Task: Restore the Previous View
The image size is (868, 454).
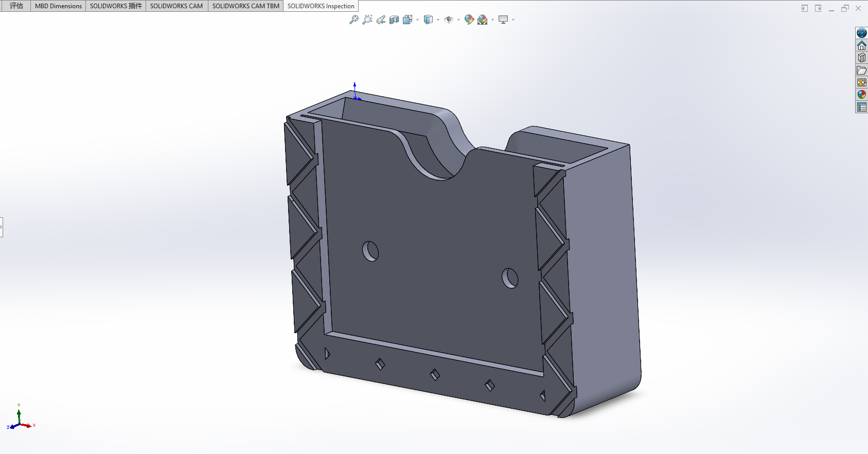Action: pos(381,20)
